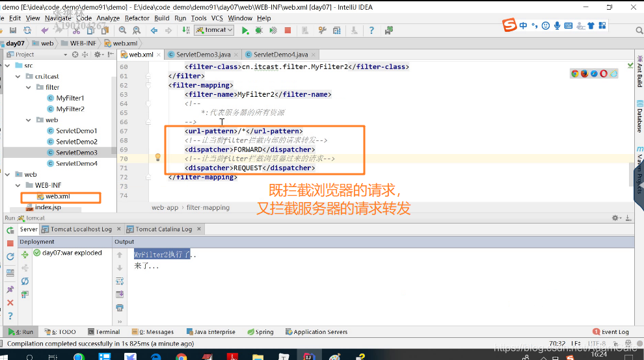Open the Terminal tool window
Viewport: 644px width, 360px height.
[x=104, y=332]
